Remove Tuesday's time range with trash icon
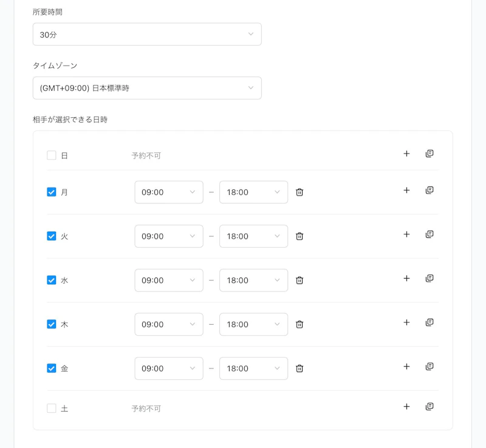The width and height of the screenshot is (486, 448). point(299,236)
